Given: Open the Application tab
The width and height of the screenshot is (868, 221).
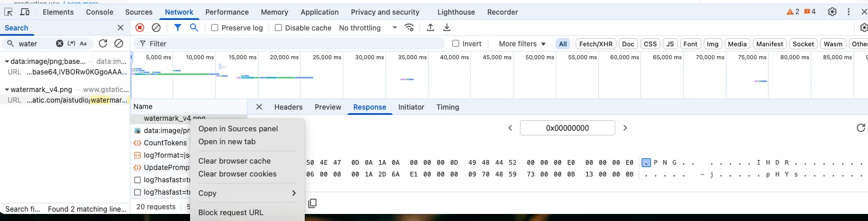Looking at the screenshot, I should (319, 12).
